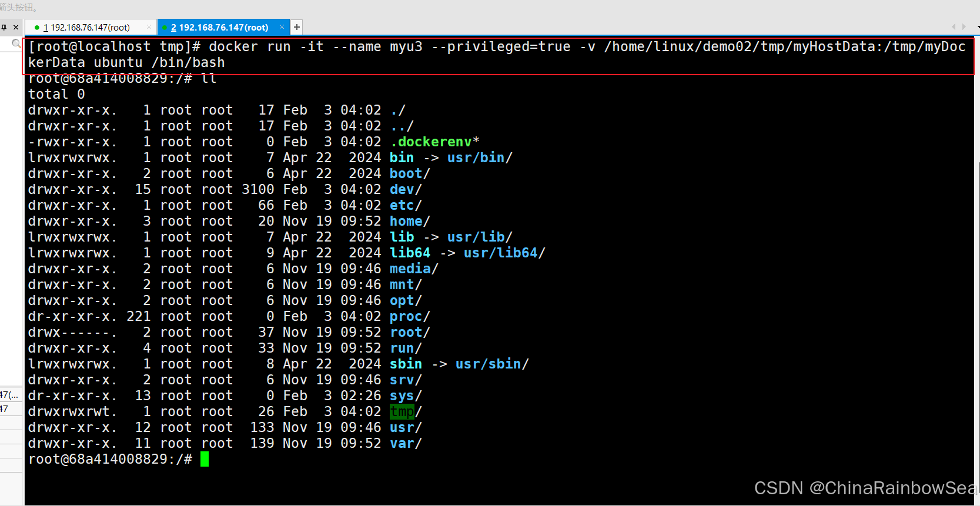Open the tab list dropdown arrow
980x506 pixels.
tap(978, 27)
